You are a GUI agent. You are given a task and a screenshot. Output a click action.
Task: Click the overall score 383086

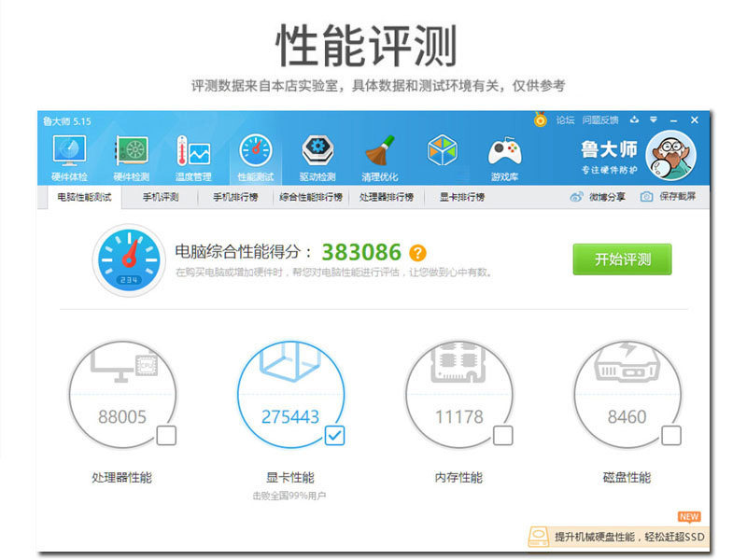[361, 252]
